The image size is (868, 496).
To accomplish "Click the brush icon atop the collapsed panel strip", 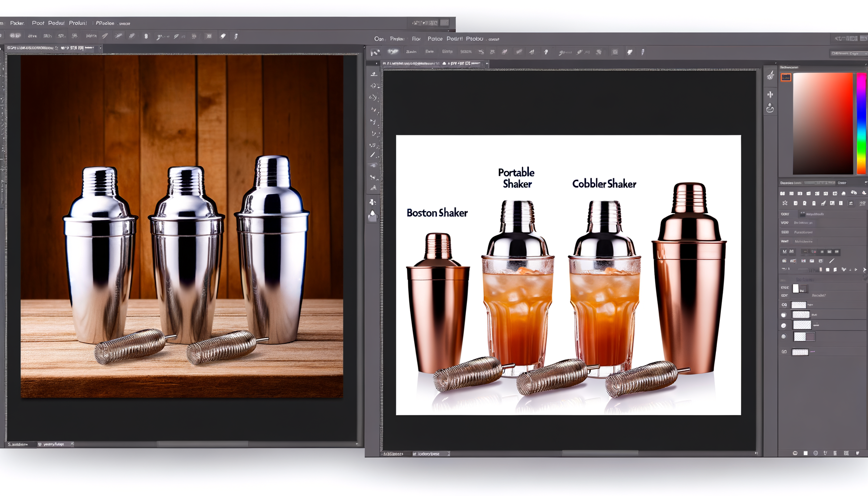I will [770, 76].
